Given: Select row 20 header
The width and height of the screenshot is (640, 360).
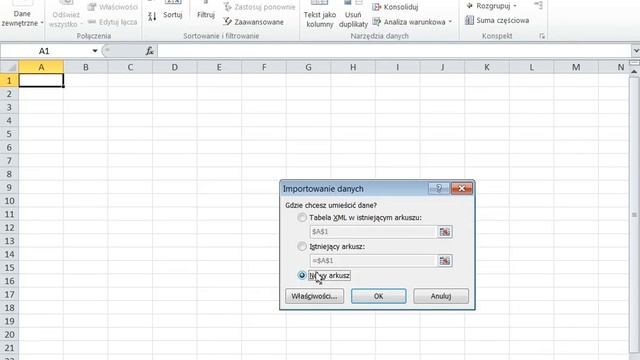Looking at the screenshot, I should point(9,334).
